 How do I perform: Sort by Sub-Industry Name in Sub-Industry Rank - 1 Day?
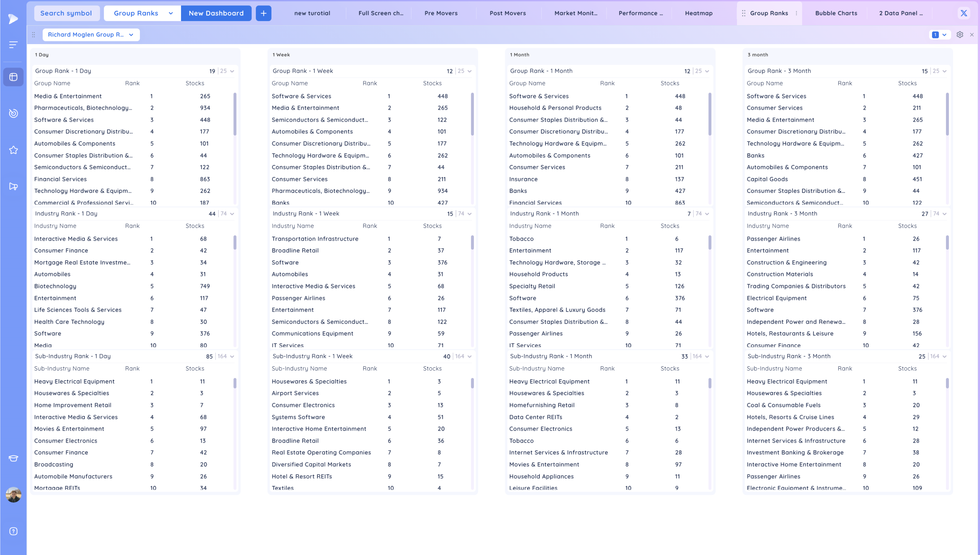click(62, 369)
